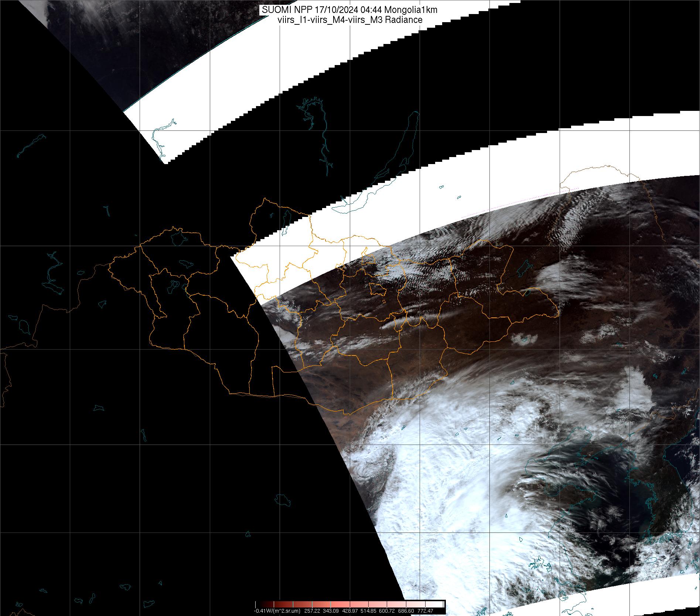Click the '-0.41W/(m^2.sr.um)' colorbar label
This screenshot has height=616, width=700.
277,611
